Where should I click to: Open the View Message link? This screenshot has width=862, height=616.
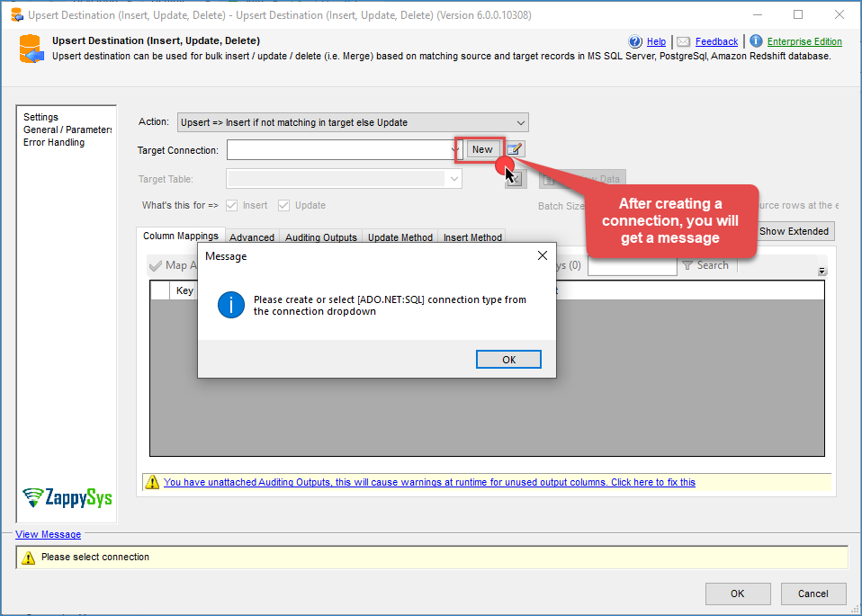[x=48, y=534]
